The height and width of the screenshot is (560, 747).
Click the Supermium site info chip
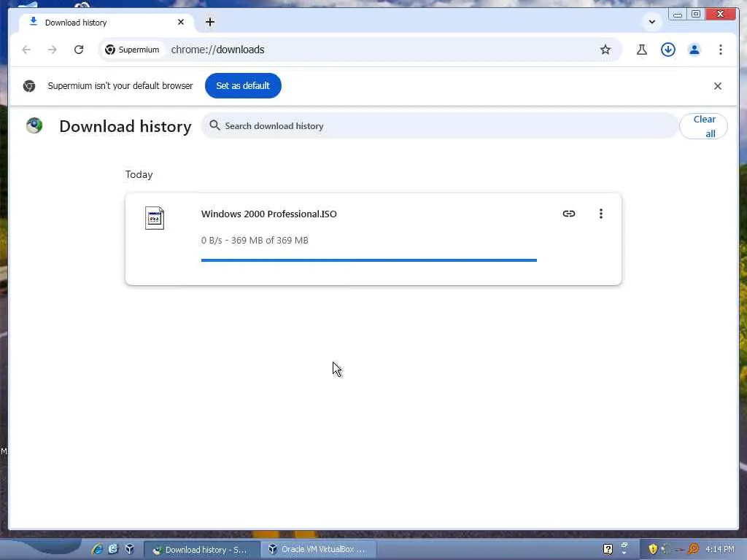pos(132,50)
